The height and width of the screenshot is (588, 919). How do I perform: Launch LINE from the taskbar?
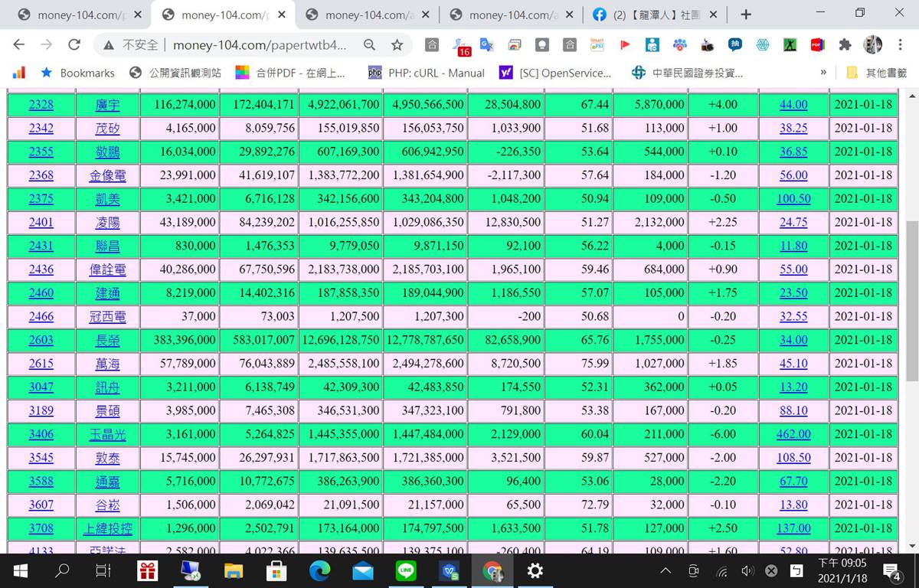pos(406,570)
